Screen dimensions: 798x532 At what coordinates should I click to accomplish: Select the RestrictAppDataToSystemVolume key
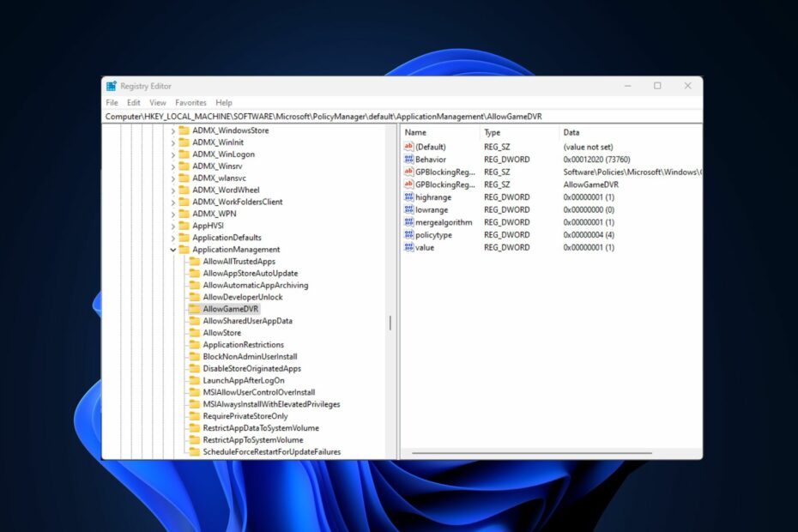pyautogui.click(x=261, y=428)
